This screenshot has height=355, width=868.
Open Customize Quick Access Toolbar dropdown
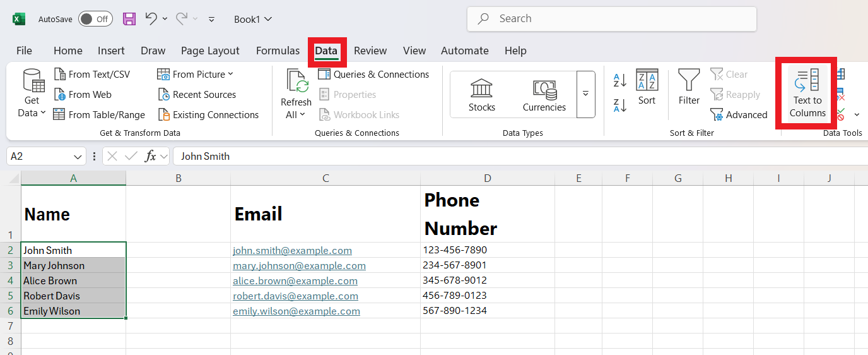point(211,20)
